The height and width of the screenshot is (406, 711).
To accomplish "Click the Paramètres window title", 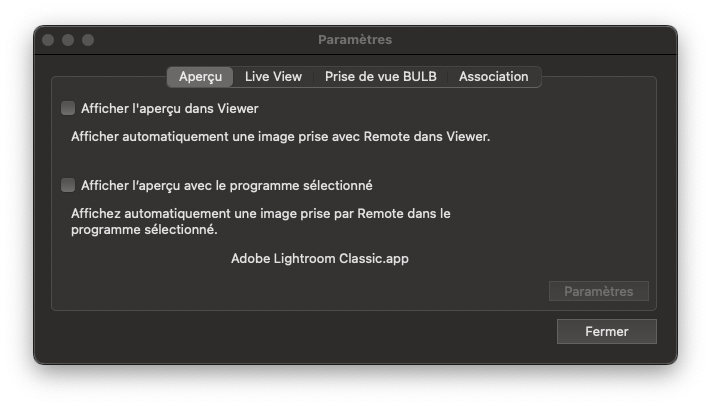I will pos(355,40).
